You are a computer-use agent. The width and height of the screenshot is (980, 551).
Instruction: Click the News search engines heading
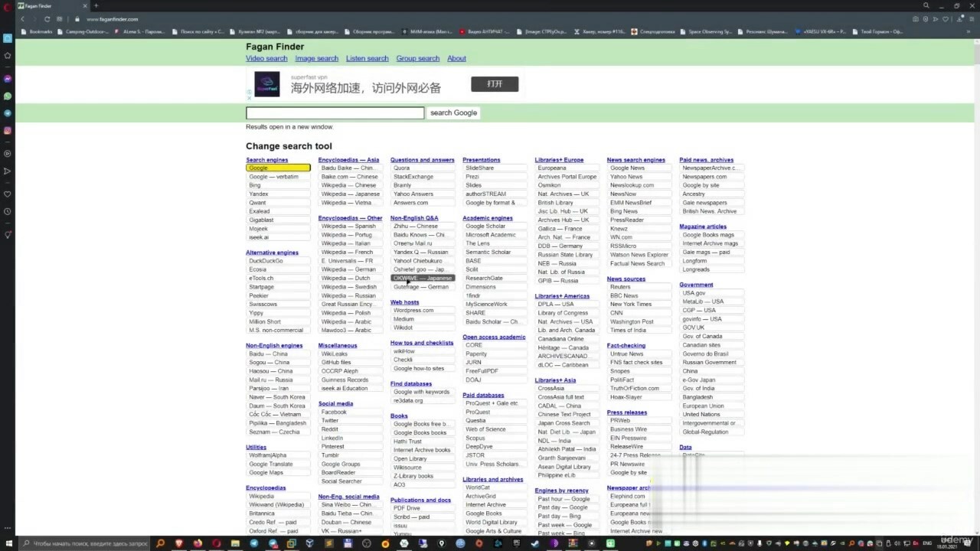tap(636, 160)
